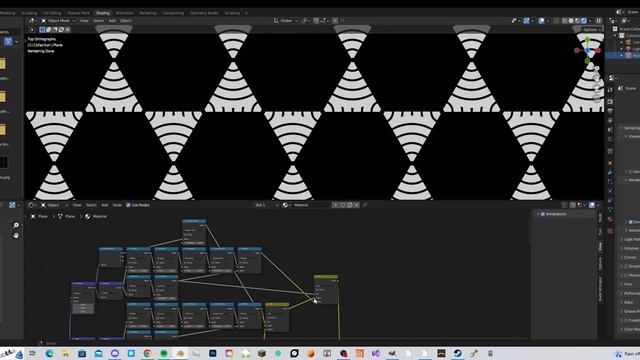
Task: Open Render properties tab
Action: tap(610, 101)
